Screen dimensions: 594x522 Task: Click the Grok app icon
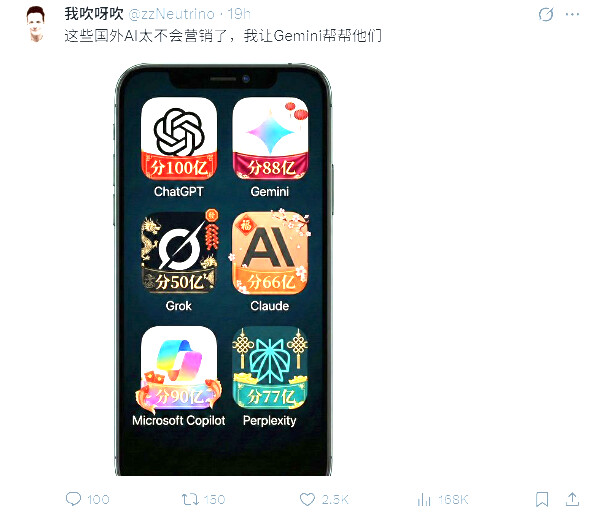coord(179,253)
